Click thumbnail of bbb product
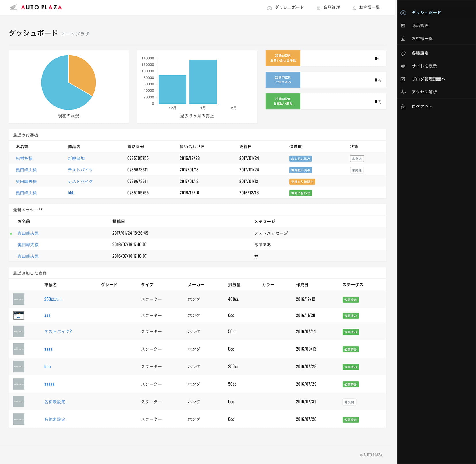The width and height of the screenshot is (476, 464). pyautogui.click(x=19, y=366)
